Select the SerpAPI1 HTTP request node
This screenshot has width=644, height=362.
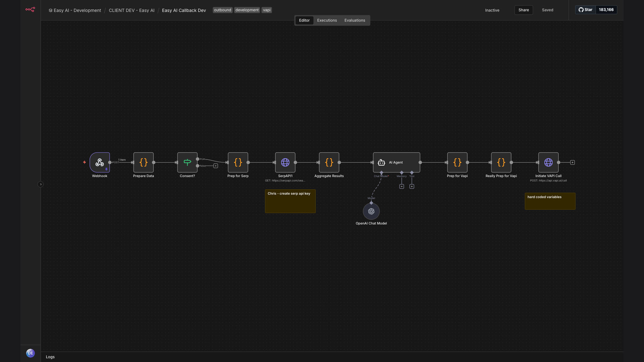point(285,162)
